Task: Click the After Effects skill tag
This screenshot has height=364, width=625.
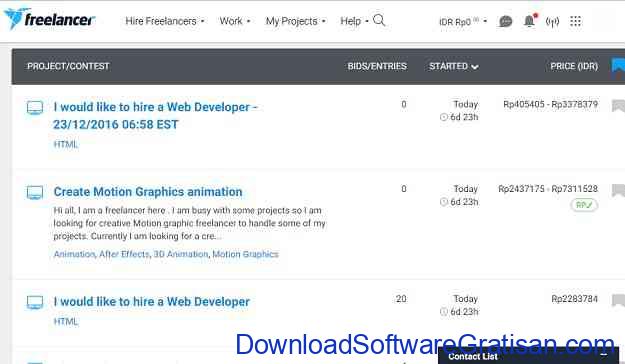Action: pos(124,254)
